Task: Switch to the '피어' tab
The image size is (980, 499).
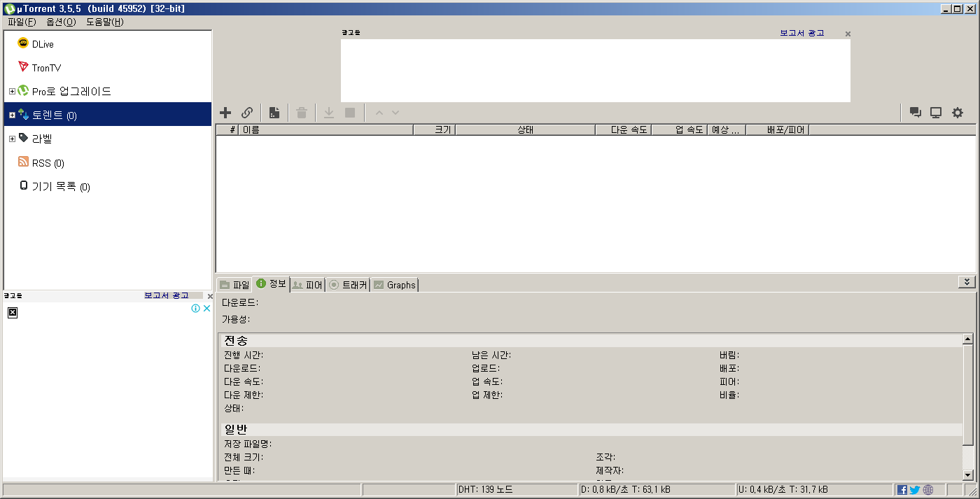Action: (307, 285)
